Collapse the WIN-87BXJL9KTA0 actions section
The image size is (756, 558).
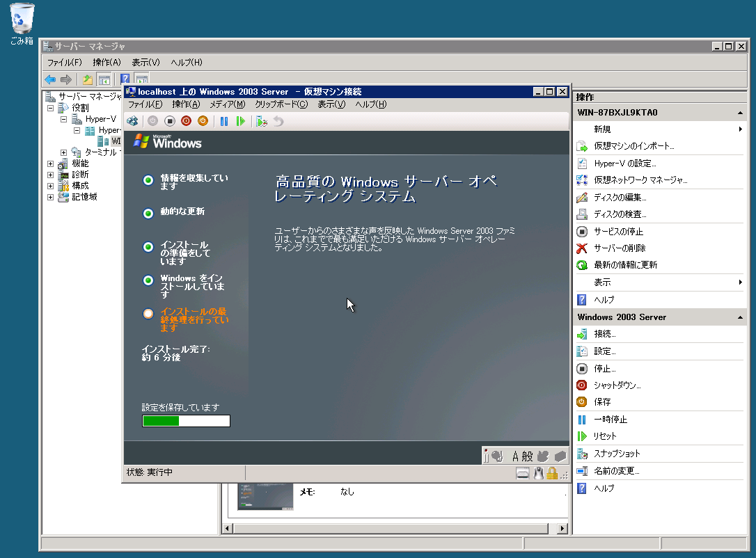[739, 113]
